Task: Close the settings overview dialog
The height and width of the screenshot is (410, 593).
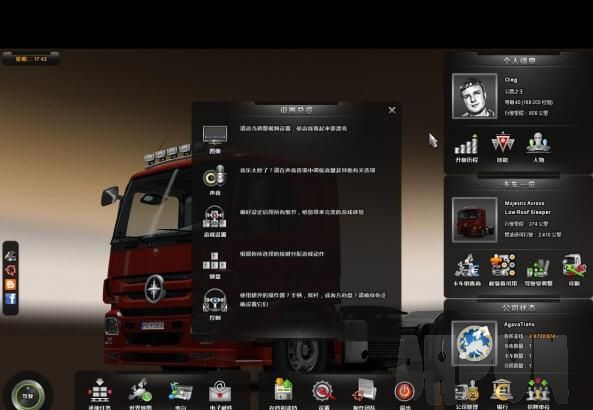Action: (392, 110)
